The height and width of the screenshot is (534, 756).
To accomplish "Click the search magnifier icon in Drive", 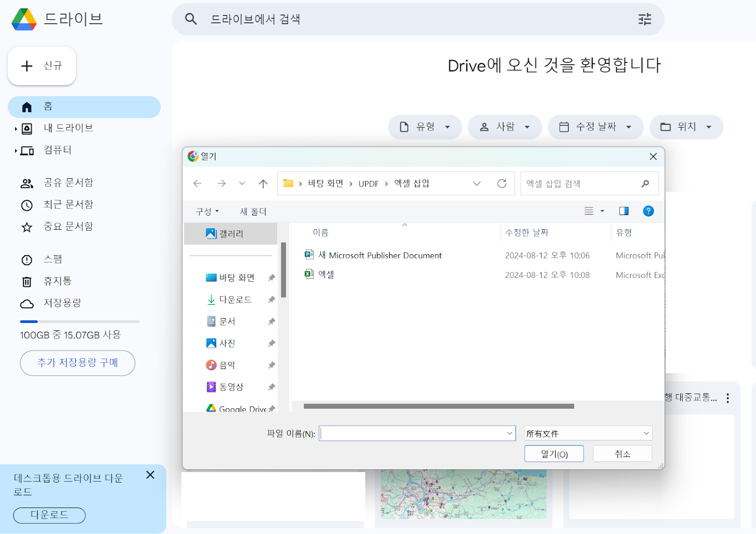I will pos(191,19).
